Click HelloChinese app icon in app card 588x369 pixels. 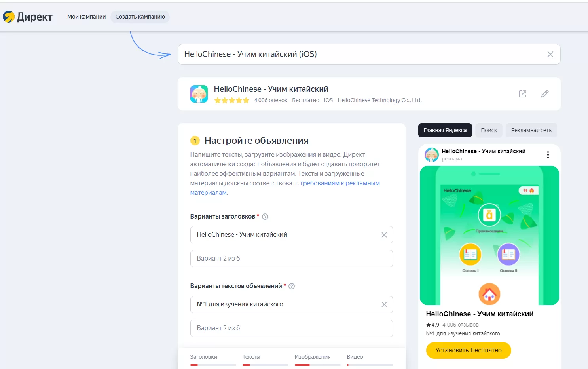[x=199, y=94]
